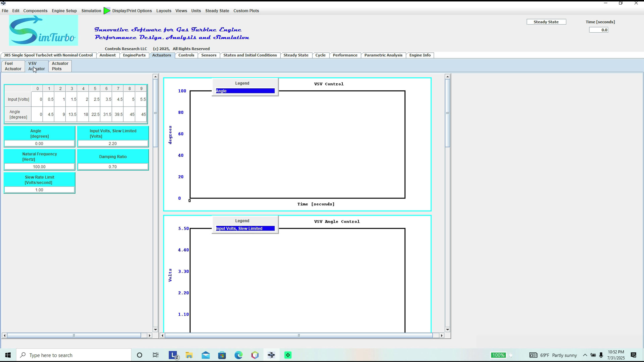Click the weather widget showing 69°F
644x362 pixels.
coord(553,355)
